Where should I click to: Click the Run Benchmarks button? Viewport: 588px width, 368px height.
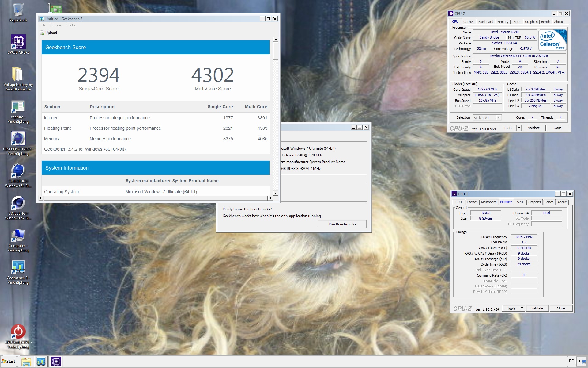pyautogui.click(x=342, y=224)
